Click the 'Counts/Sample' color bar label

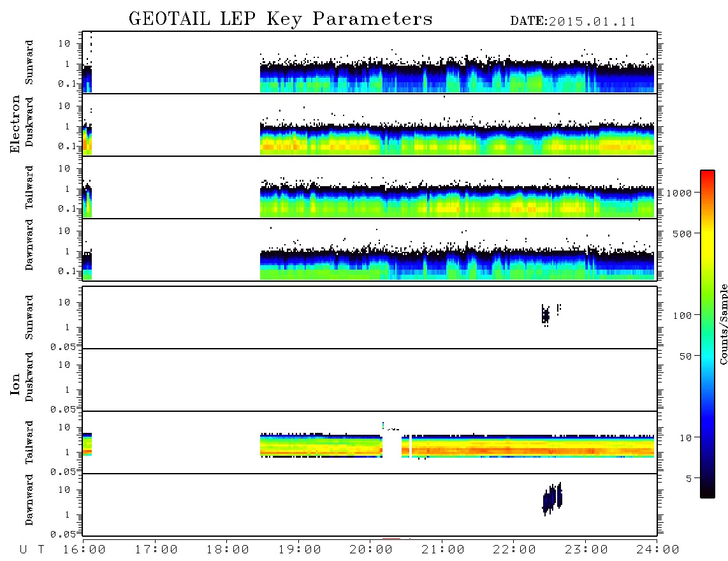[x=723, y=324]
